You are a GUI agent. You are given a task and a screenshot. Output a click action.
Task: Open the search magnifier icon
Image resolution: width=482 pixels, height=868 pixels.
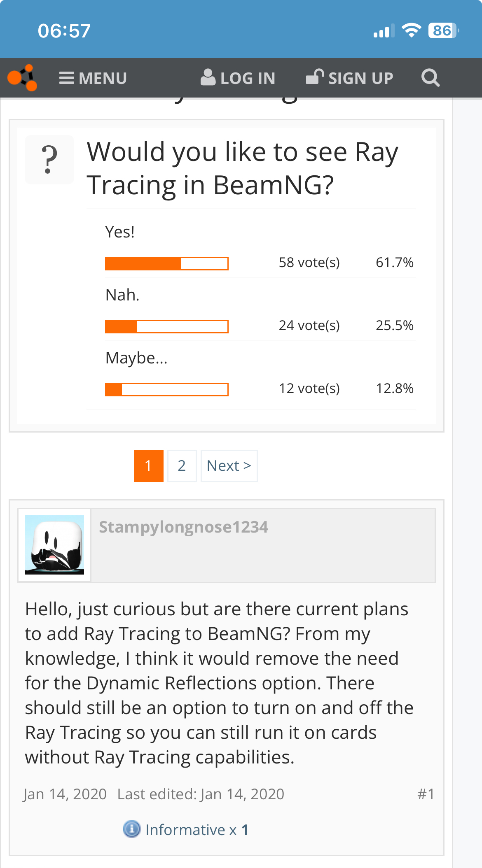point(431,78)
